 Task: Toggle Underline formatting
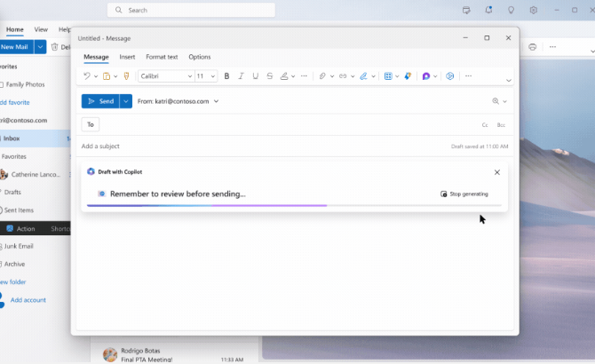256,76
